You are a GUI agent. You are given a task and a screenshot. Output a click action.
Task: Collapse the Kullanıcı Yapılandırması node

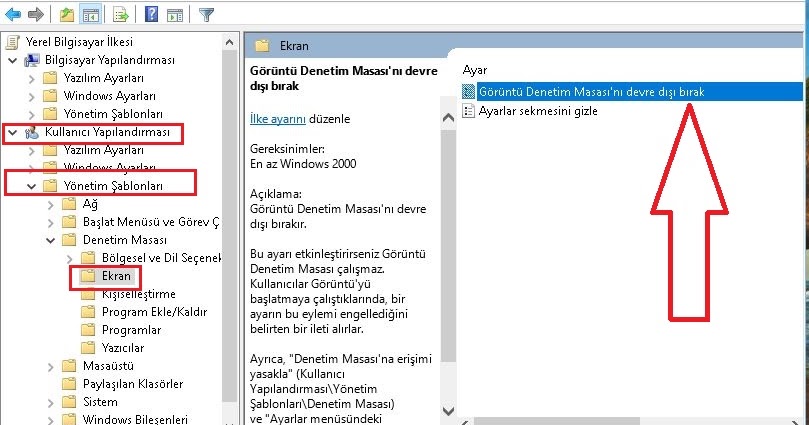pos(13,133)
